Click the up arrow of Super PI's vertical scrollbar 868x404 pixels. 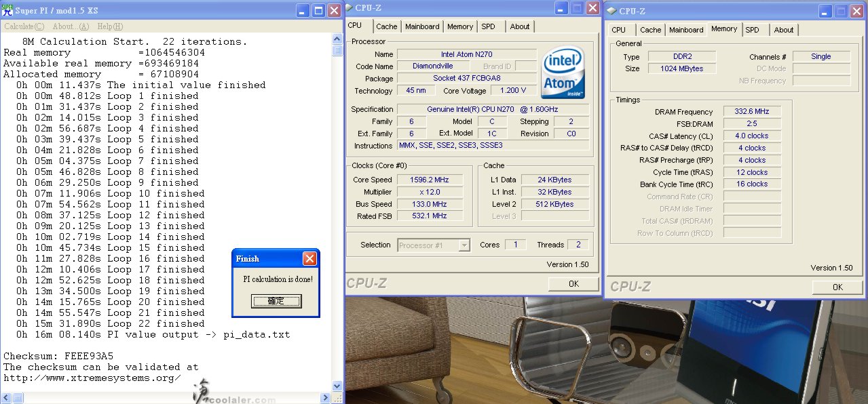[337, 40]
